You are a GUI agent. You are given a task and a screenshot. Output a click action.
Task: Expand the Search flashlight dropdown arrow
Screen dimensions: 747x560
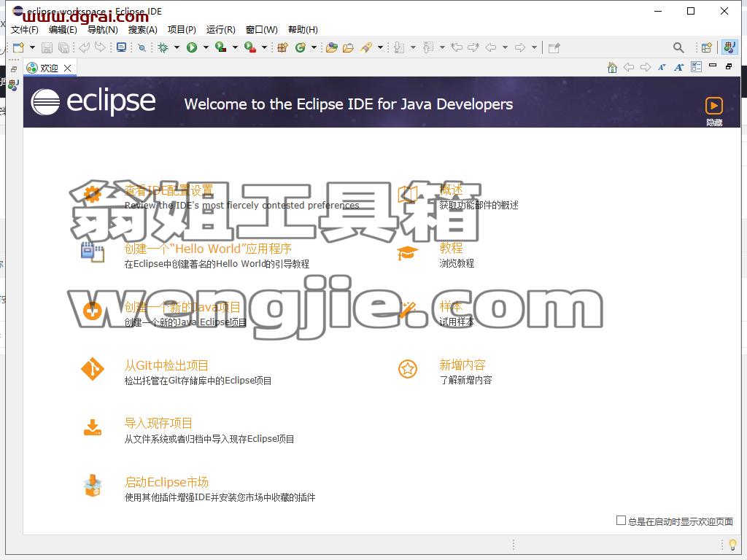pyautogui.click(x=380, y=47)
